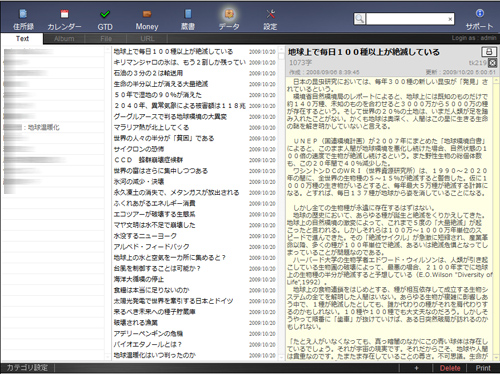Click the red Delete button

click(x=450, y=368)
